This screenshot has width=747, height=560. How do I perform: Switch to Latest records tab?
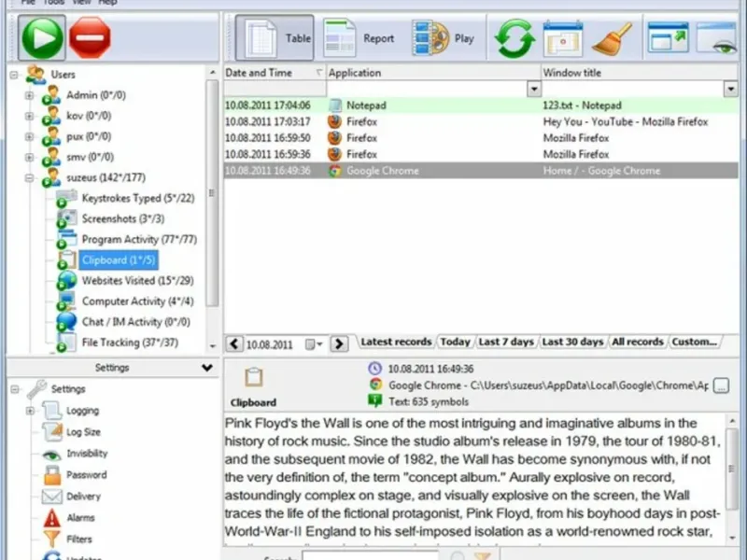[x=395, y=342]
